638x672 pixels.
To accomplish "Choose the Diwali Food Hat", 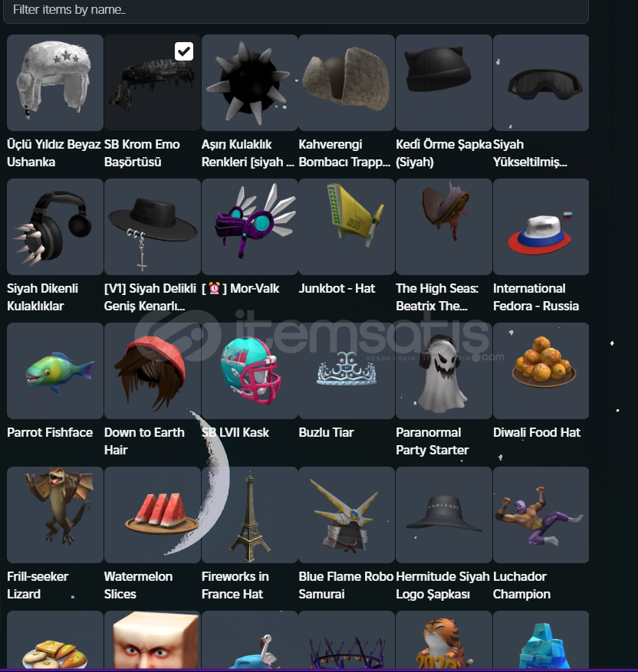I will pos(541,371).
